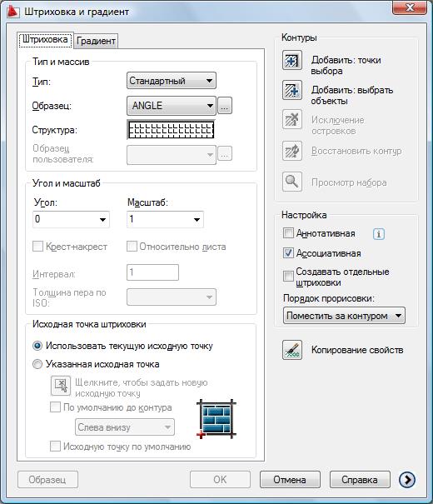Switch to the Градиент tab
Screen dimensions: 433x504
point(96,41)
